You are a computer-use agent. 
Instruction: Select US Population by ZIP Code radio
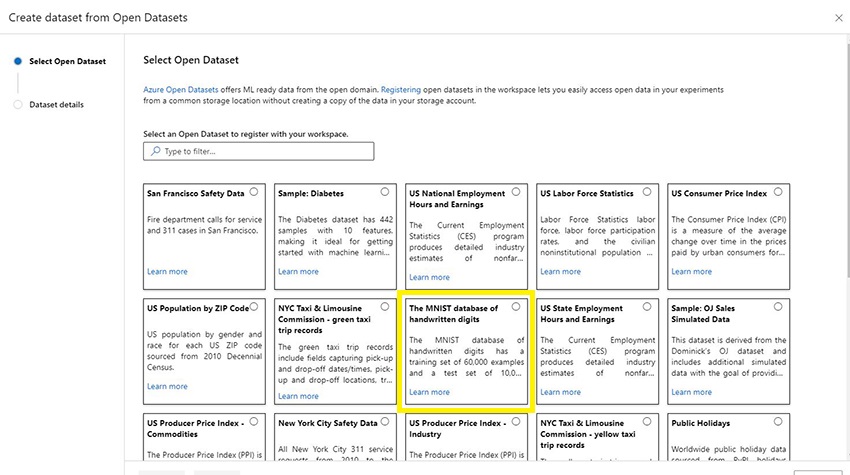[254, 307]
